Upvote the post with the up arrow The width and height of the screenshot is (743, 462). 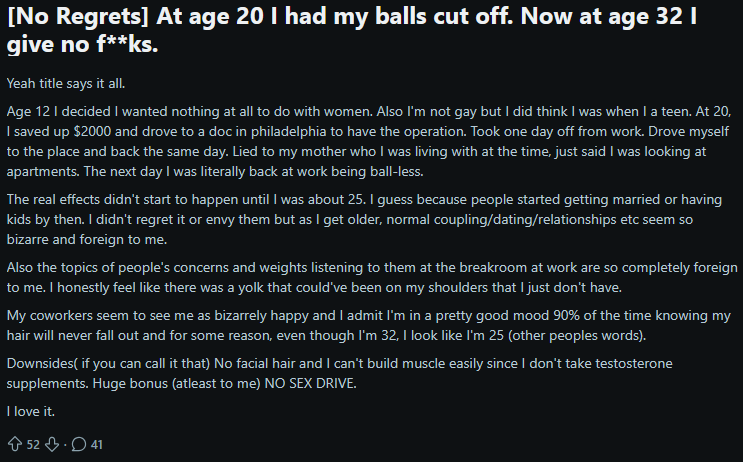click(x=15, y=444)
